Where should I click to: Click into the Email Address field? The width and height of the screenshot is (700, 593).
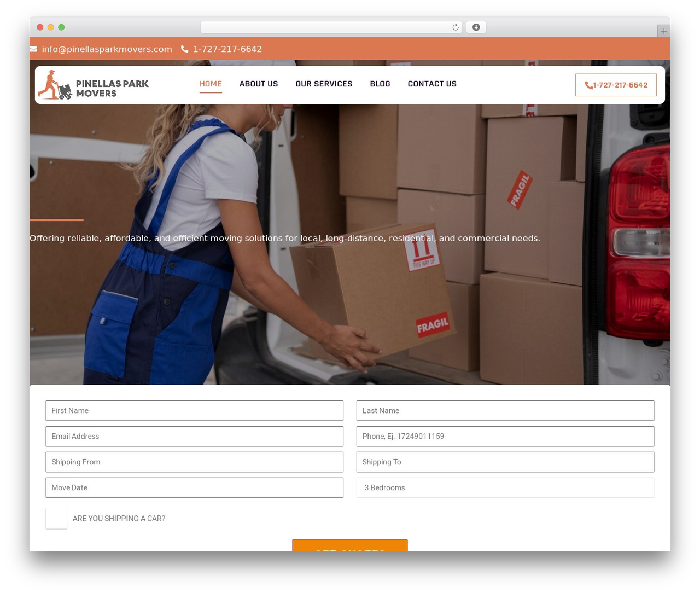pos(195,437)
